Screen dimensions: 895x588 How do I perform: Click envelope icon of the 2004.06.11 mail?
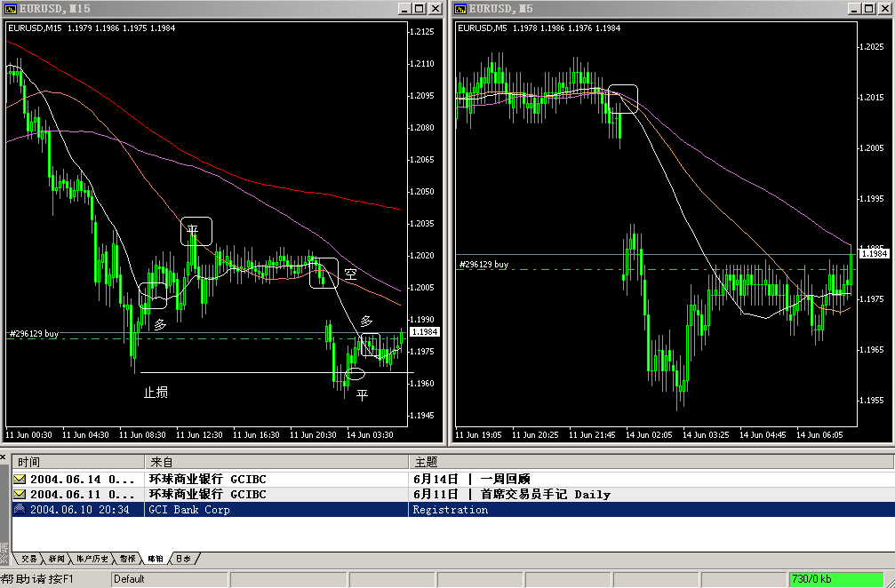click(20, 494)
